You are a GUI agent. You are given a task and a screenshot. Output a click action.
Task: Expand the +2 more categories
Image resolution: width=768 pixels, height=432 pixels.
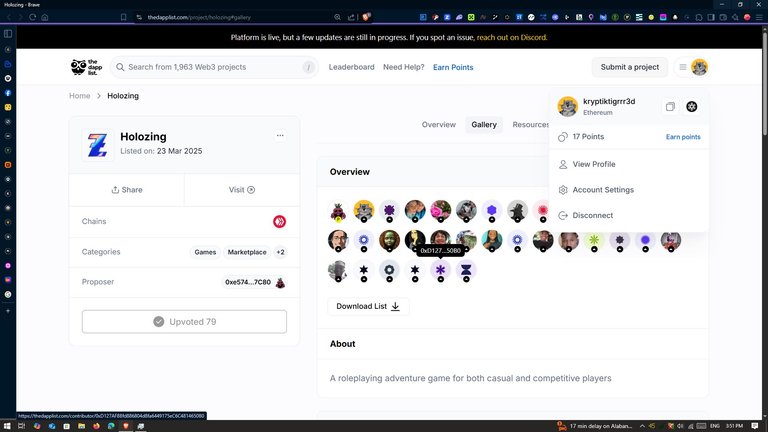pos(280,252)
